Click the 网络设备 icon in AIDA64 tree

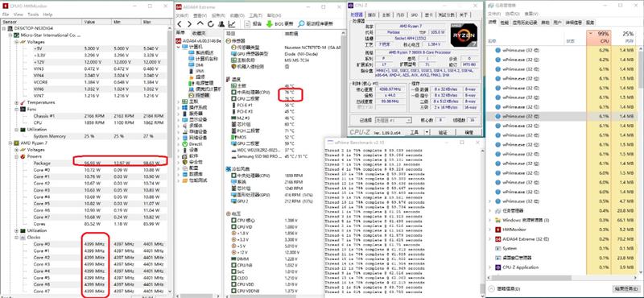pyautogui.click(x=185, y=138)
